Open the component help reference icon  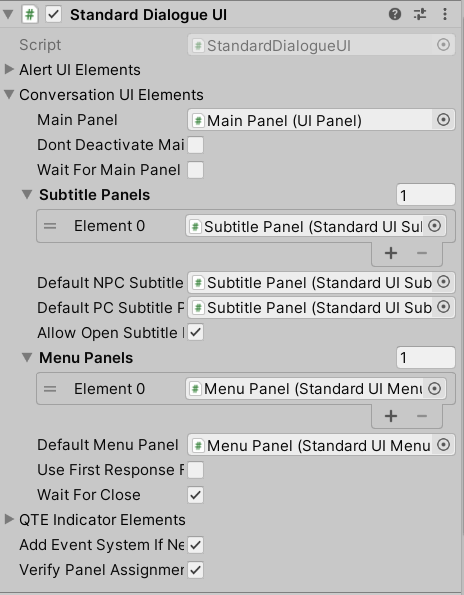[x=395, y=14]
